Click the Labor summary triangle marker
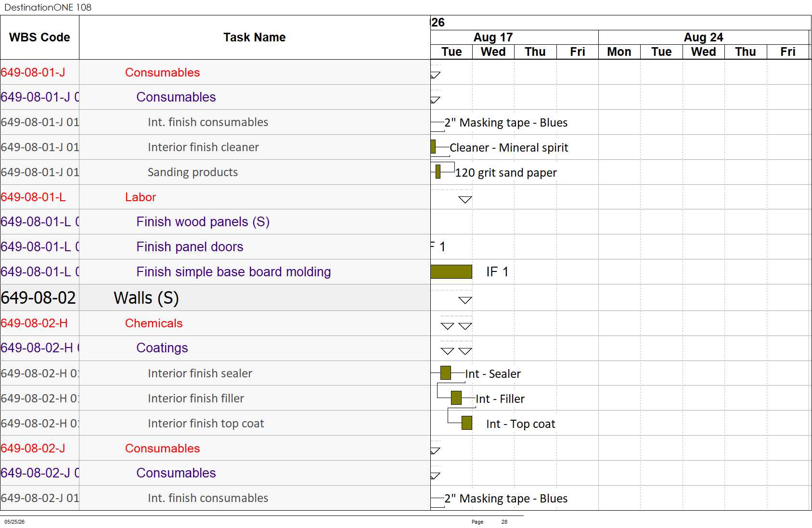The image size is (812, 528). coord(465,200)
